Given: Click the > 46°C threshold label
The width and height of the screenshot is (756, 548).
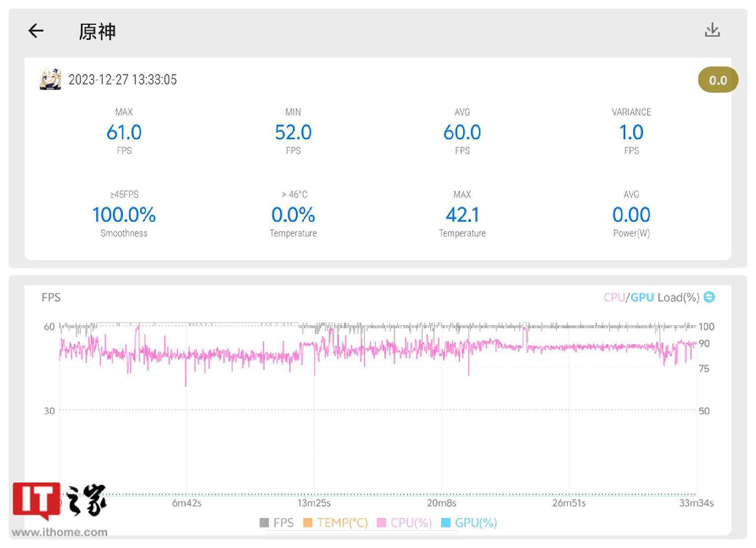Looking at the screenshot, I should [294, 194].
